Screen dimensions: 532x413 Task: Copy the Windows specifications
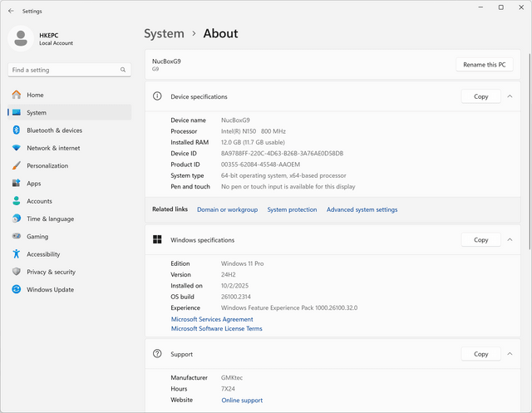(480, 239)
